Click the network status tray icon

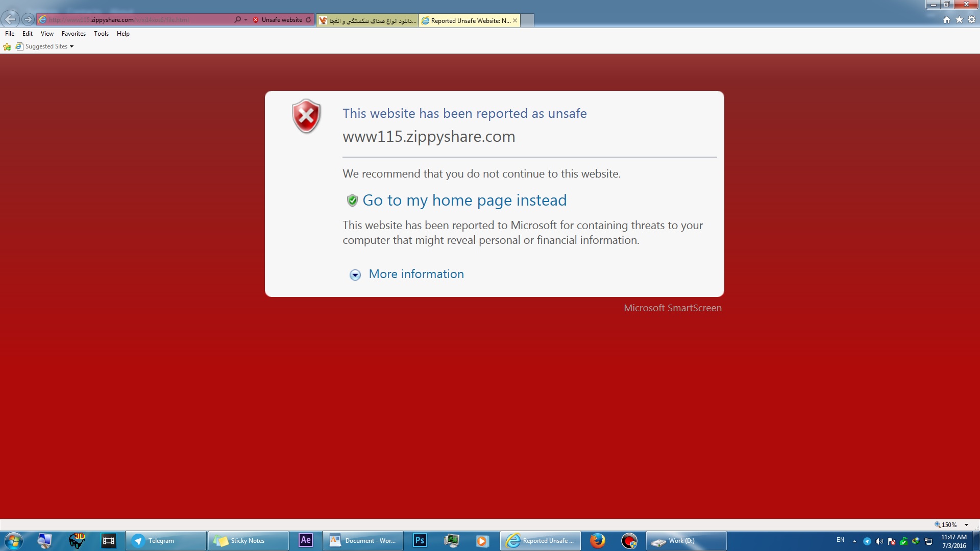pyautogui.click(x=928, y=541)
